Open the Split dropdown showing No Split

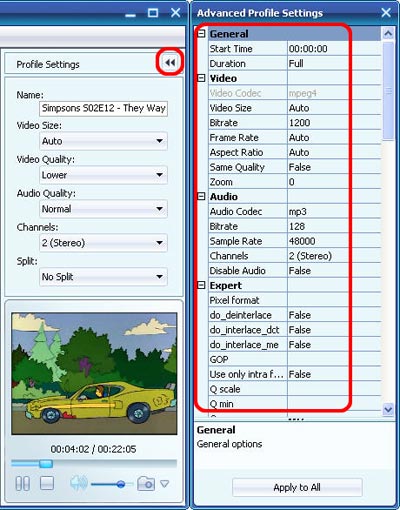coord(103,277)
